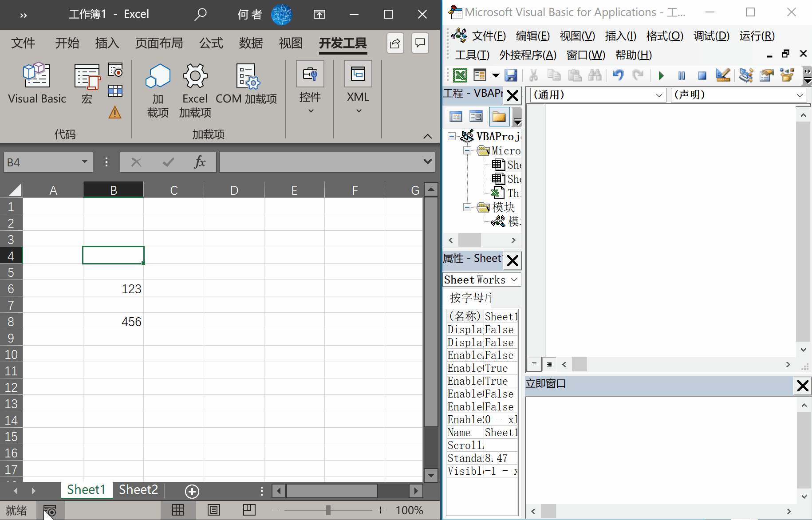Switch to Page Layout view in status bar
812x520 pixels.
[214, 510]
